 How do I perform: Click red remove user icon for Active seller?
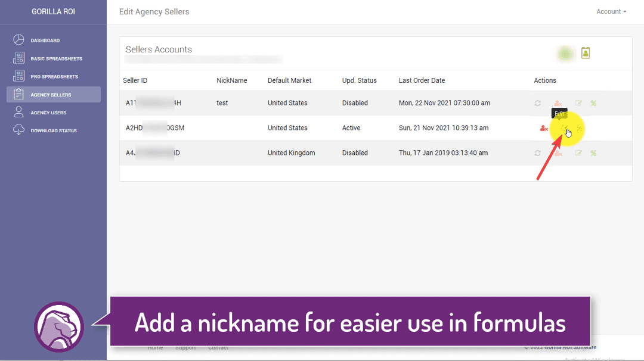point(544,128)
